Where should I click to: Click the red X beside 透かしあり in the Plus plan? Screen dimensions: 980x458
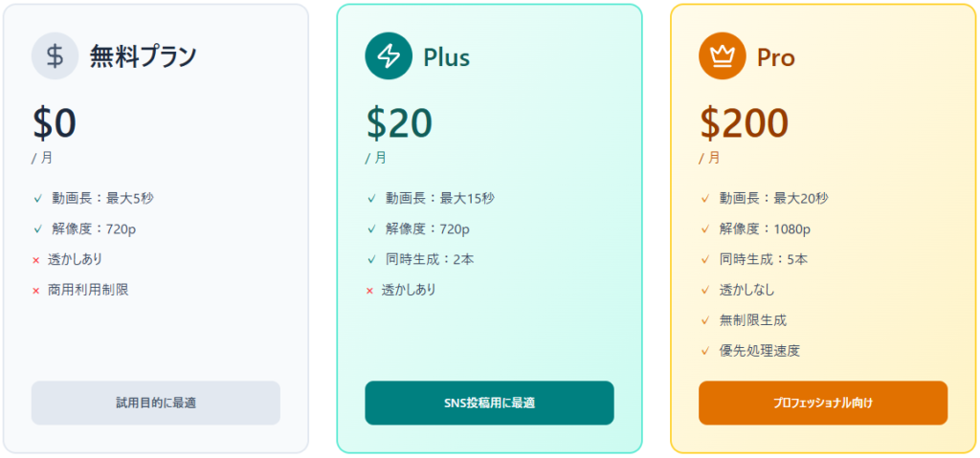(x=370, y=291)
